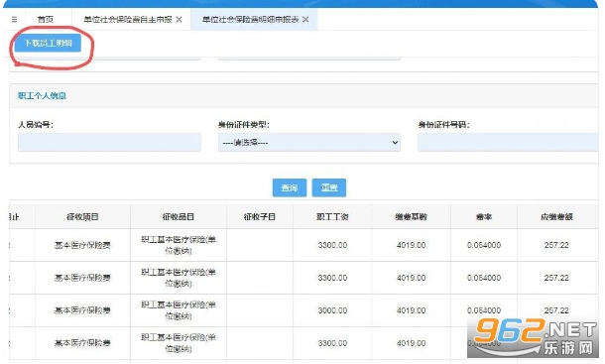Select the 单位社会保险费明细申报表 tab
Viewport: 605px width, 364px height.
[250, 19]
